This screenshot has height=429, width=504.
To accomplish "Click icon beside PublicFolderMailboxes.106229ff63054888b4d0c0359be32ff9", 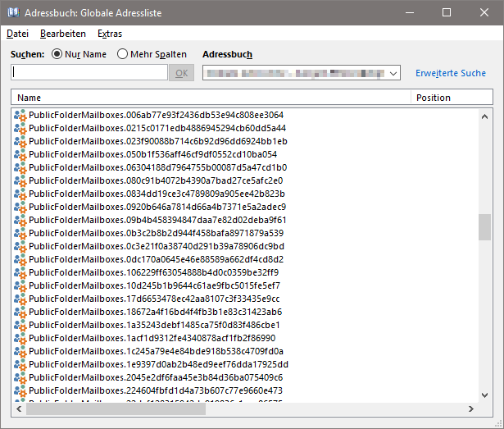I will (20, 272).
